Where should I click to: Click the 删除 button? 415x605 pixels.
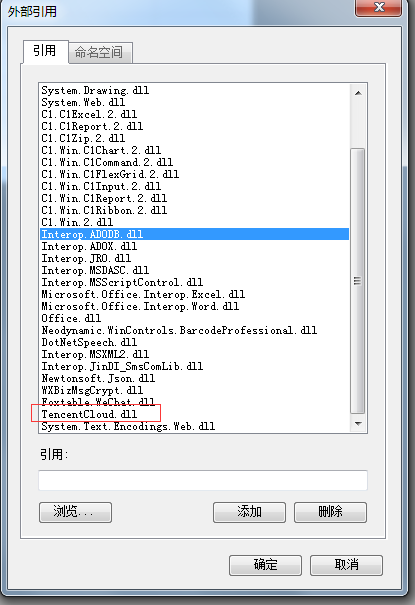(330, 512)
